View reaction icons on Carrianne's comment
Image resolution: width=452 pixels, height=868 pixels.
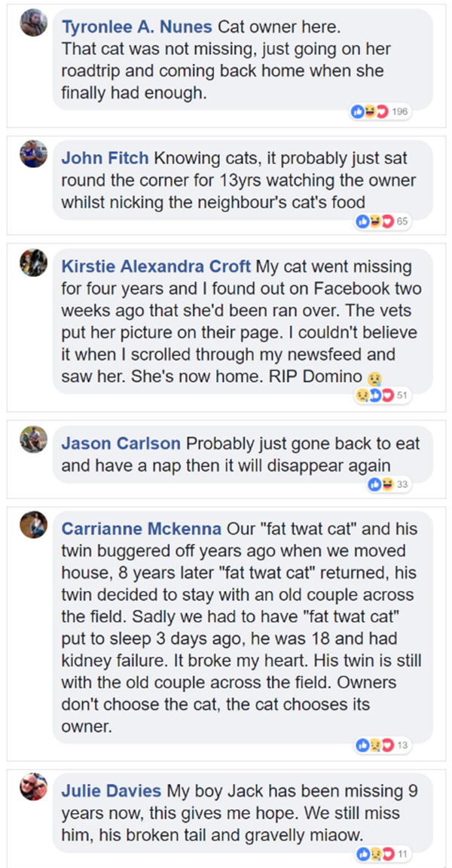(x=374, y=745)
